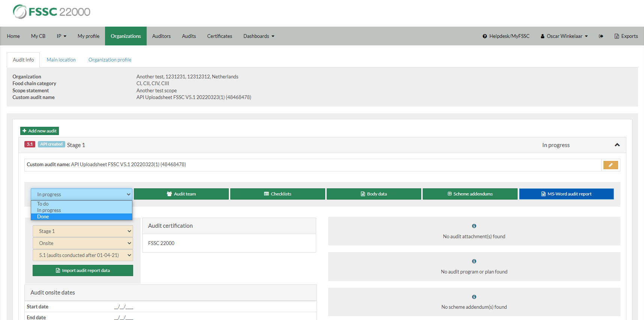This screenshot has width=644, height=320.
Task: Open the Onsite audit method dropdown
Action: coord(83,243)
